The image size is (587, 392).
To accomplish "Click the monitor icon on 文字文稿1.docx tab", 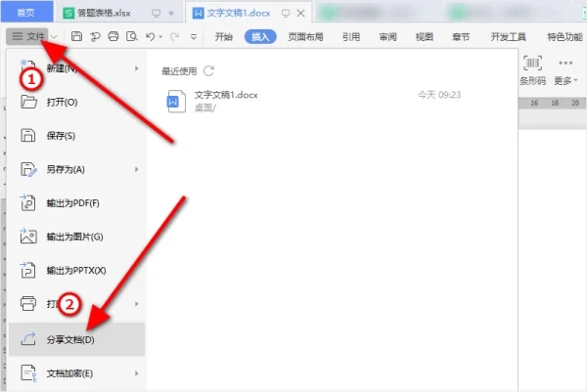I will [286, 14].
